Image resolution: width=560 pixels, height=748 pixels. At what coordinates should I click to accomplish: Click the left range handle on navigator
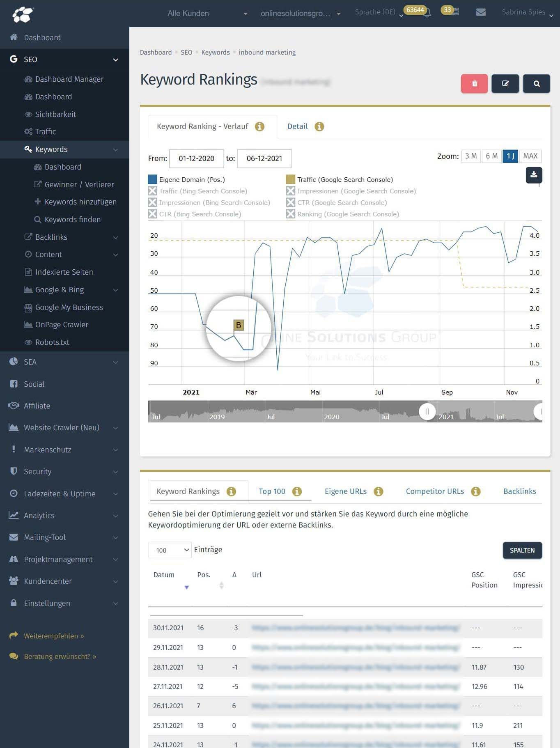[427, 411]
